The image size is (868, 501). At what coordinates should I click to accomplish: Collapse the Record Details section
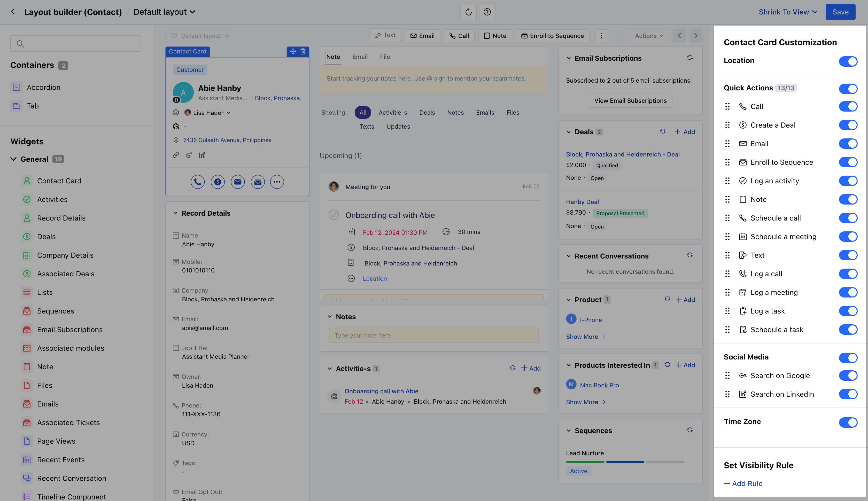175,213
